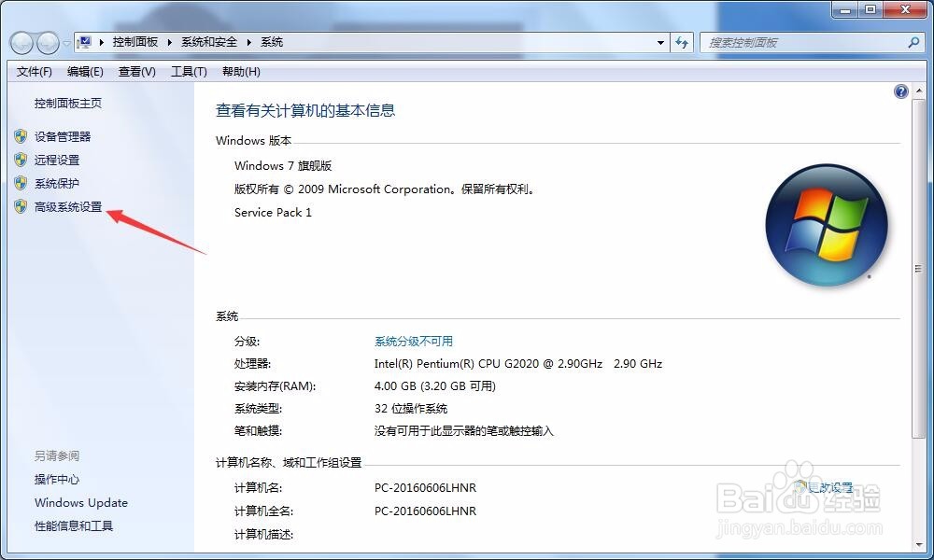Select 系统 in the address breadcrumb
934x560 pixels.
272,42
